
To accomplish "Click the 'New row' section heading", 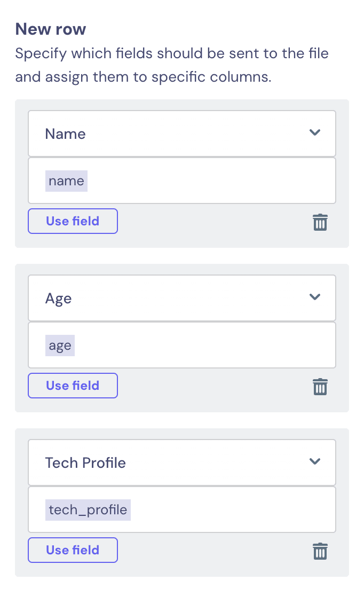I will point(51,29).
